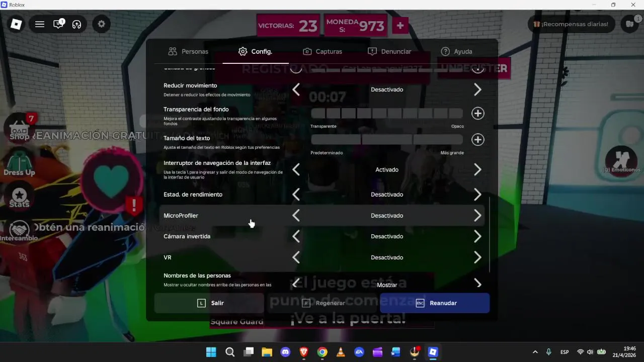Click left arrow of Estad. de rendimiento
This screenshot has height=362, width=644.
296,194
